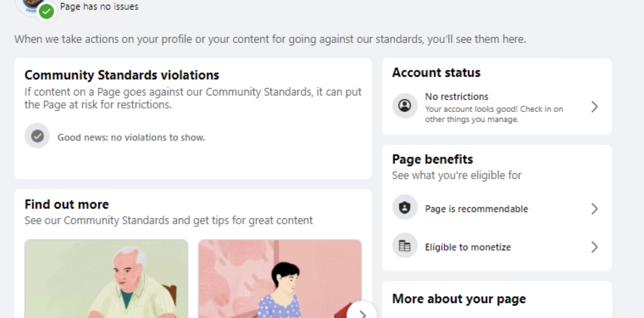644x318 pixels.
Task: Open the Eligible to monetize item
Action: 497,247
